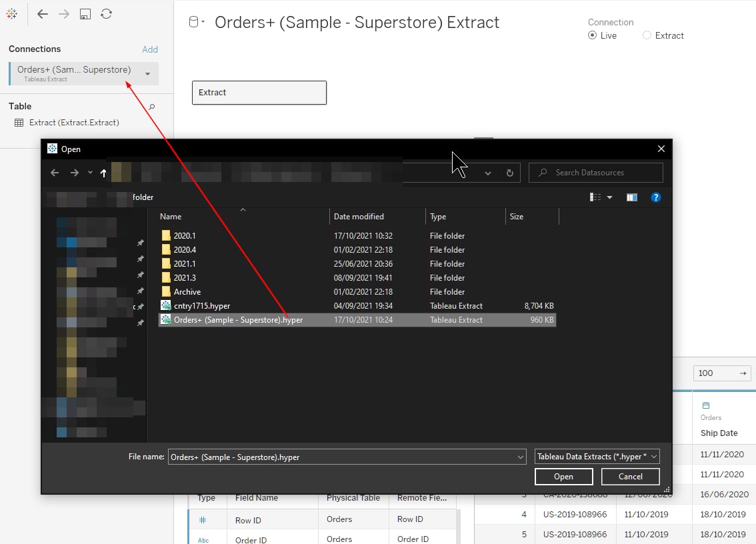Expand the recent locations dropdown

click(x=90, y=173)
